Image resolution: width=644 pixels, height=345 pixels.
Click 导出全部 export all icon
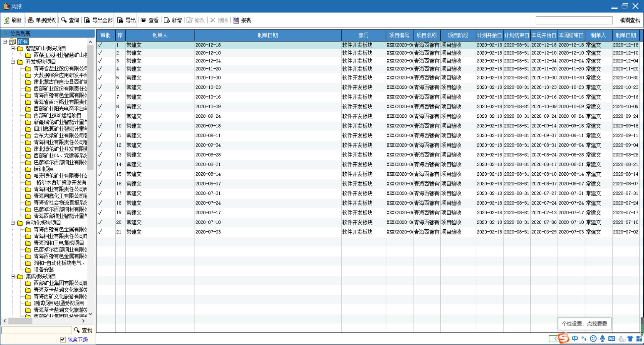tap(87, 20)
